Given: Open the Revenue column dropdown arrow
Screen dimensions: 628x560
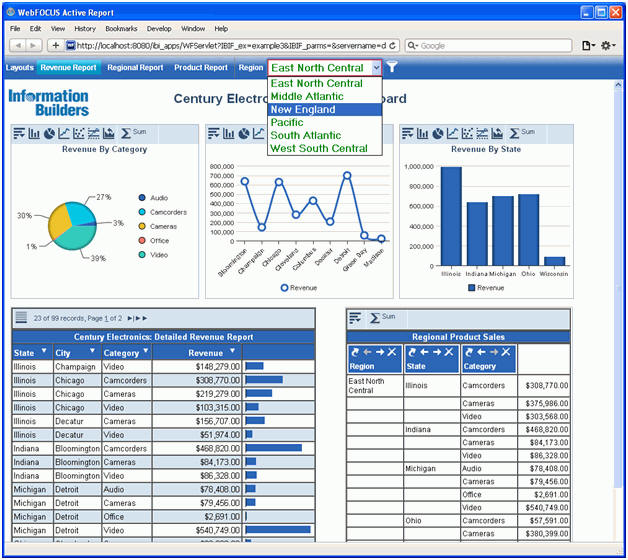Looking at the screenshot, I should [232, 351].
